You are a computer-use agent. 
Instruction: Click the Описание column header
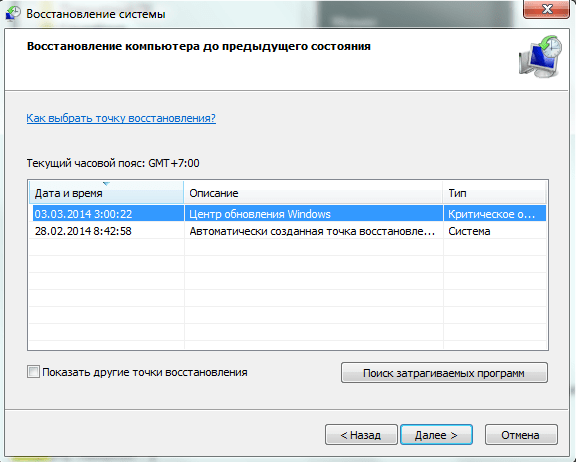[x=313, y=193]
